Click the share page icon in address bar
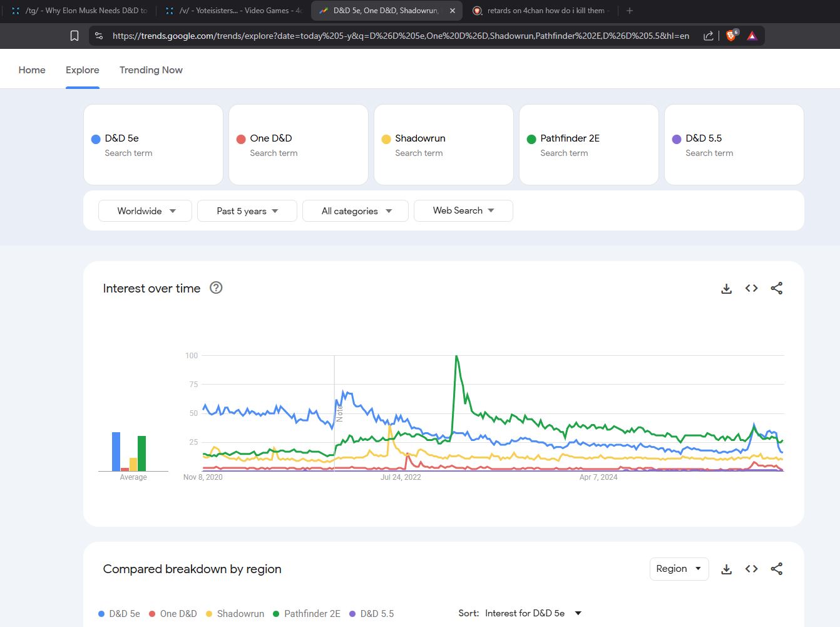840x627 pixels. 709,36
